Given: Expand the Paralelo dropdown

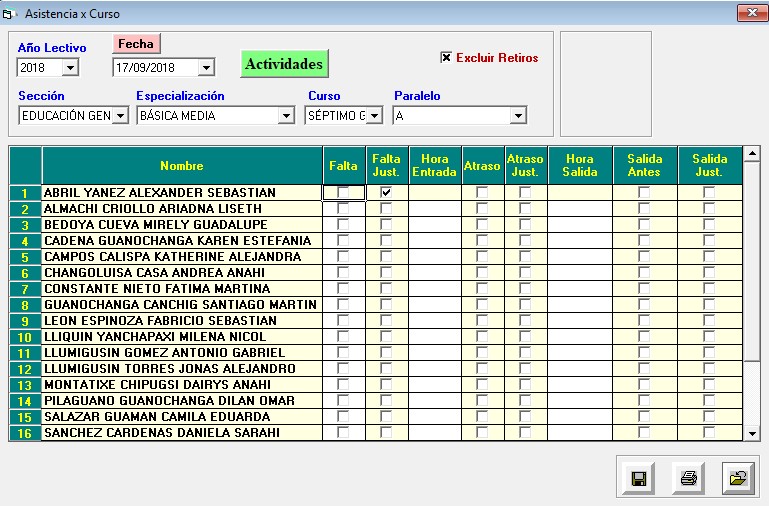Looking at the screenshot, I should tap(517, 116).
